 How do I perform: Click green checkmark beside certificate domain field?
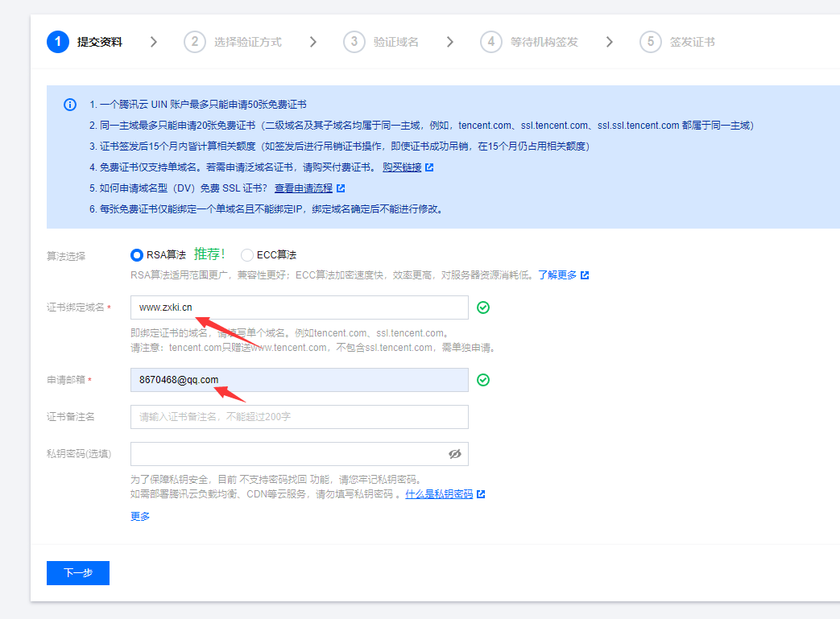click(x=482, y=307)
